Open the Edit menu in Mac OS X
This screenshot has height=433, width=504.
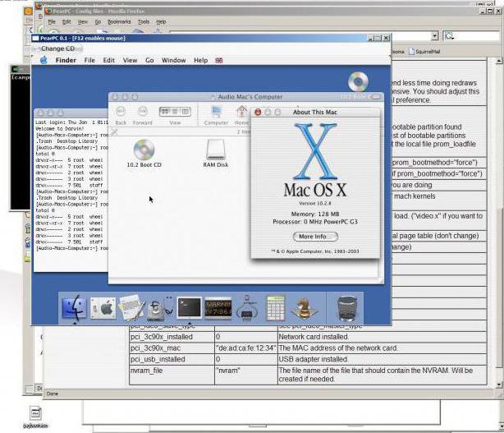[x=108, y=60]
